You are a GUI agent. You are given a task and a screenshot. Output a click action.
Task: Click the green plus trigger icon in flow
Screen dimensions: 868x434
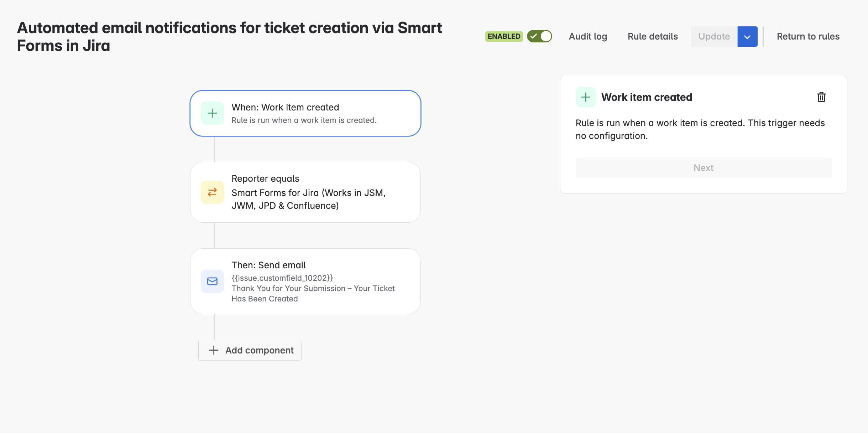click(x=212, y=113)
